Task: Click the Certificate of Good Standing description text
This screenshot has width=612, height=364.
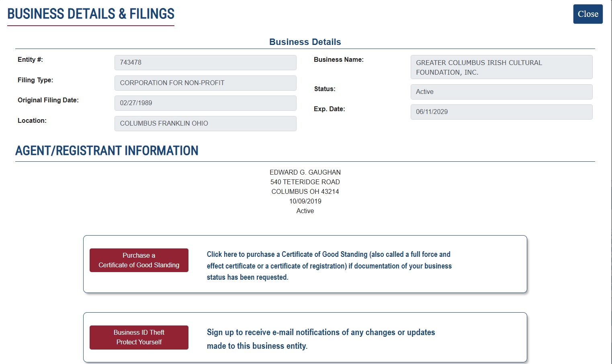Action: click(x=329, y=266)
